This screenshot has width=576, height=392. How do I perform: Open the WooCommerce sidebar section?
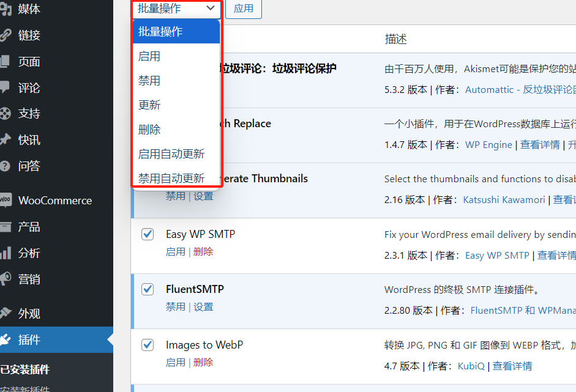coord(56,200)
